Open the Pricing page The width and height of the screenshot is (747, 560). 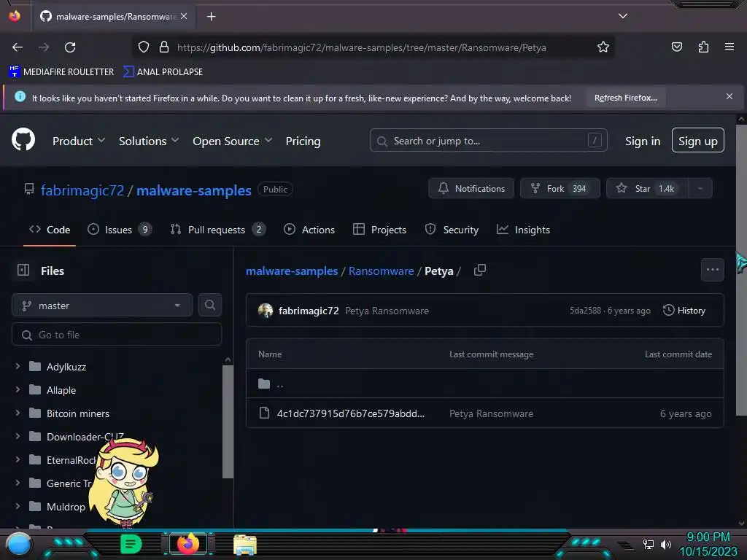(303, 141)
